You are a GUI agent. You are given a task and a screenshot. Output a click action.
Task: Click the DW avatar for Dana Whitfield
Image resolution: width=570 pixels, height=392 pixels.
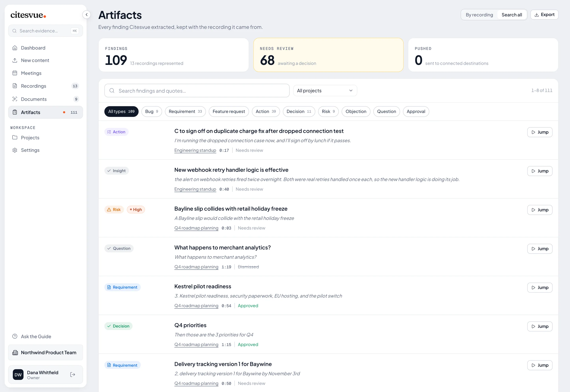[x=18, y=375]
